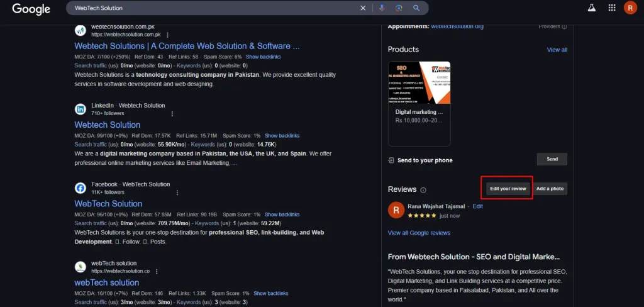This screenshot has height=307, width=644.
Task: Click '710+ followers' text under LinkedIn
Action: click(x=108, y=113)
